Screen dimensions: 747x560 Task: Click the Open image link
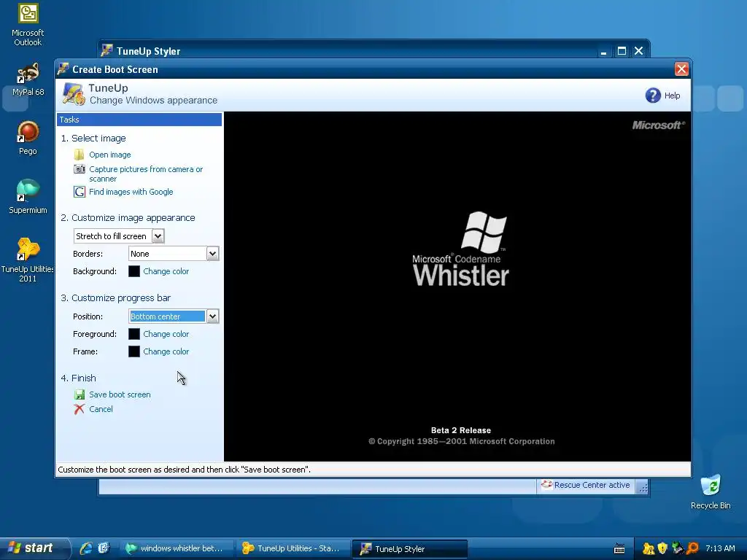[x=109, y=155]
